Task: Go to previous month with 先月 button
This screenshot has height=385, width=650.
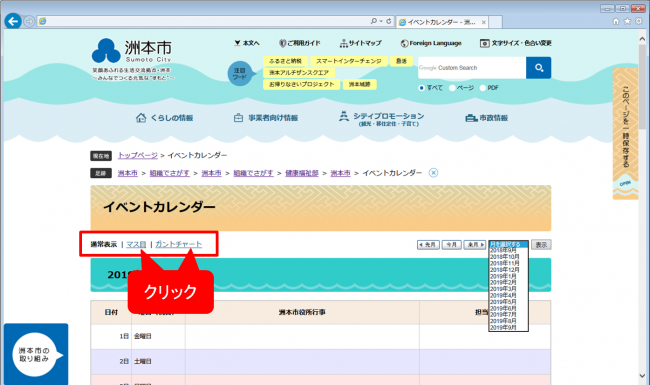Action: point(428,245)
